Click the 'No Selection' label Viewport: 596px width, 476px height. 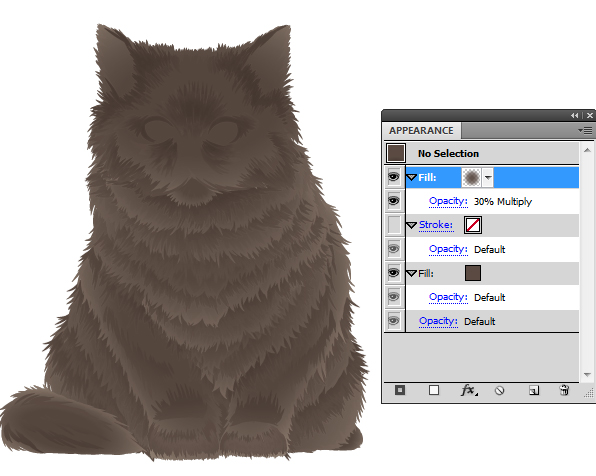448,153
